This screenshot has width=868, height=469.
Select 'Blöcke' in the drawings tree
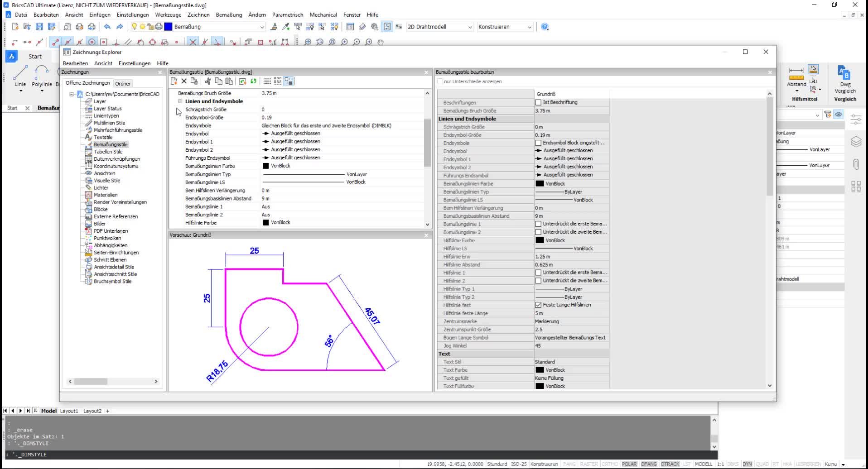(x=101, y=209)
